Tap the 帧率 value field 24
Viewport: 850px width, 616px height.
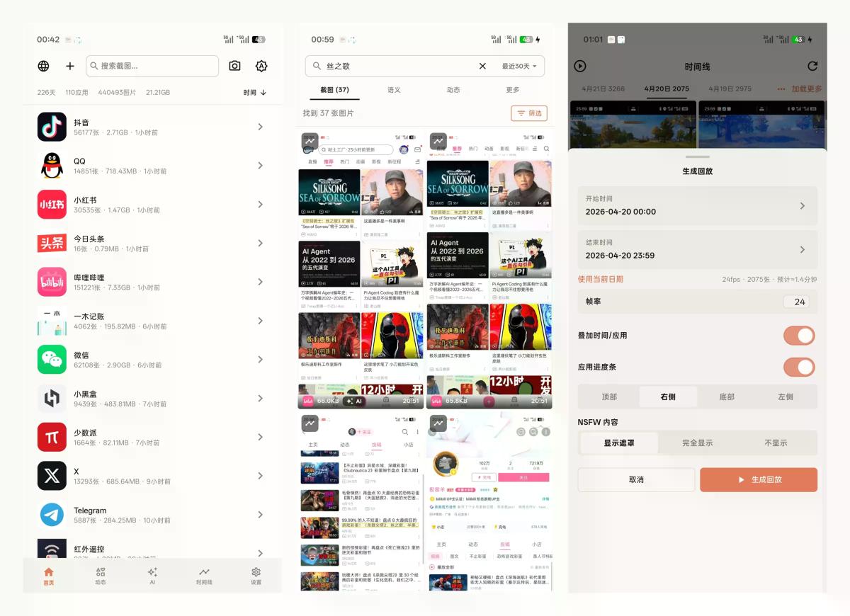pos(797,302)
